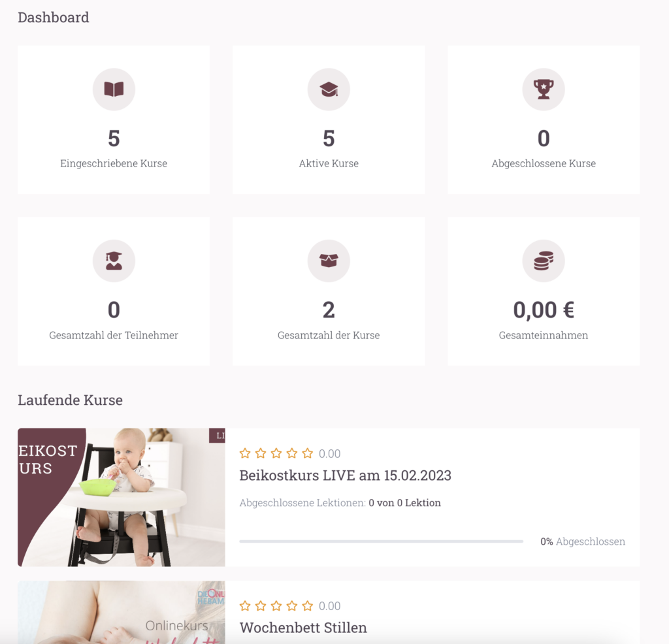Image resolution: width=669 pixels, height=644 pixels.
Task: Click the Laufende Kurse section heading
Action: click(x=70, y=400)
